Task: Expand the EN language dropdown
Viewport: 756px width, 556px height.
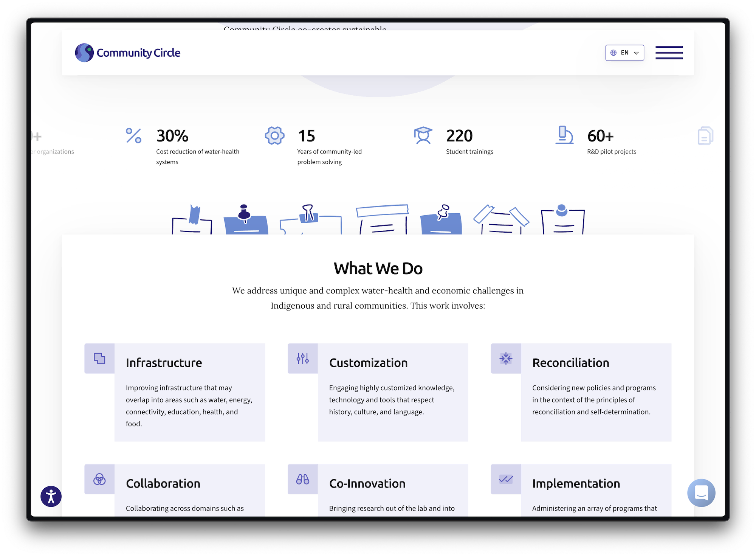Action: 624,53
